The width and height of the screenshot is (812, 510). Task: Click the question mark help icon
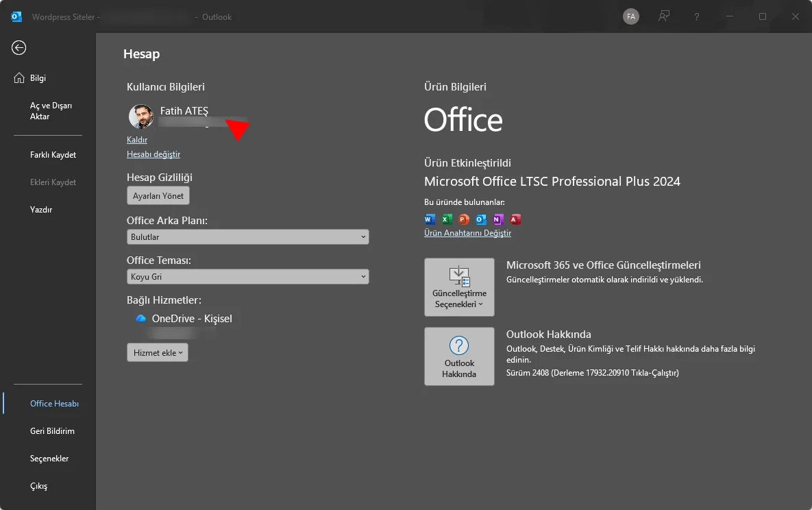coord(696,16)
